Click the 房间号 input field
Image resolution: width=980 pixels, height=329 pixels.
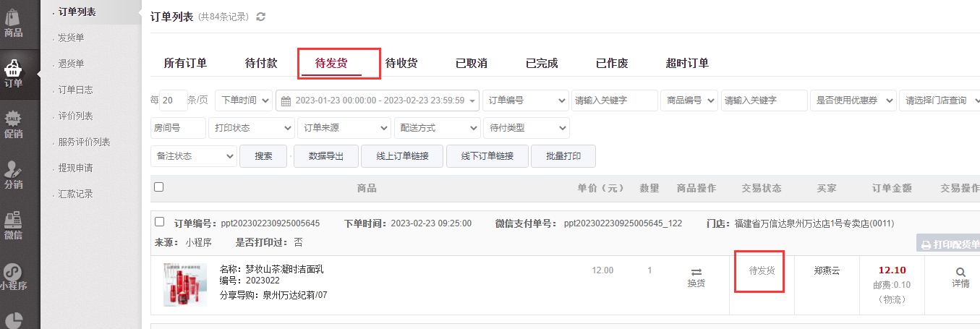[177, 128]
